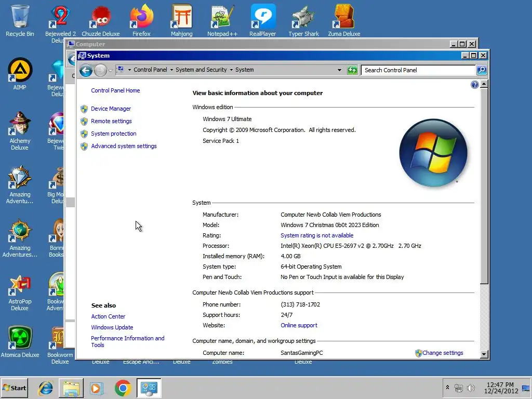Click the network tray icon
532x399 pixels.
tap(458, 388)
